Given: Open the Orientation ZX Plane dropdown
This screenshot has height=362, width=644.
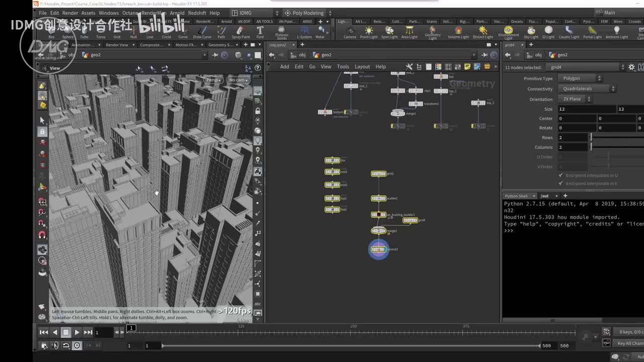Looking at the screenshot, I should coord(575,99).
